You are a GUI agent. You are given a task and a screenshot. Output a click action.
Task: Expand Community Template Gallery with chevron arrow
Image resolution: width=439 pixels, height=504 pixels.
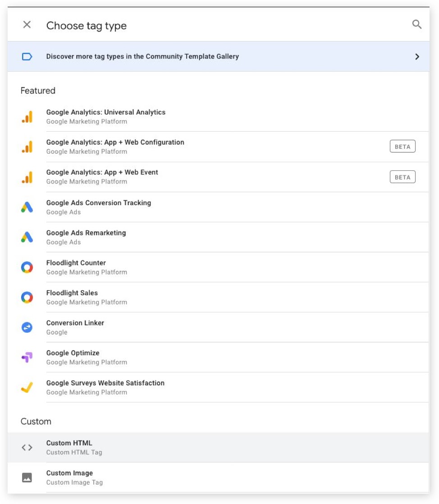(417, 56)
